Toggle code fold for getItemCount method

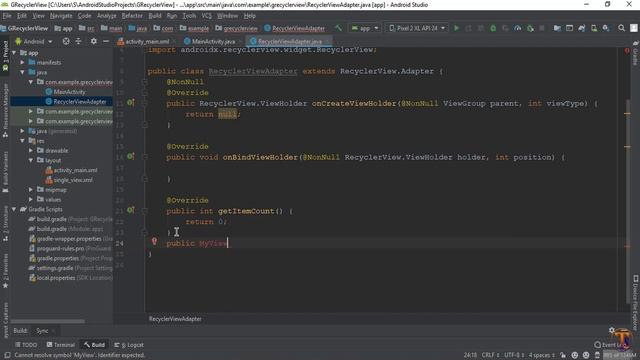(144, 211)
